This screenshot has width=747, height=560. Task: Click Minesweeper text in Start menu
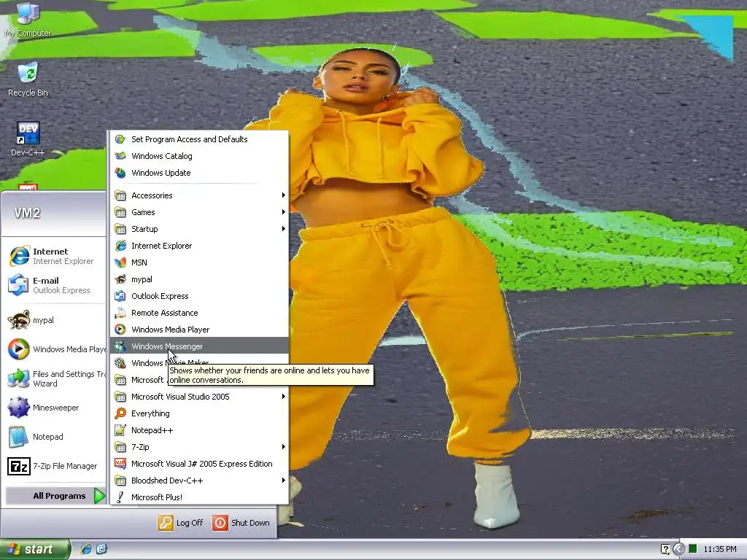[x=55, y=408]
